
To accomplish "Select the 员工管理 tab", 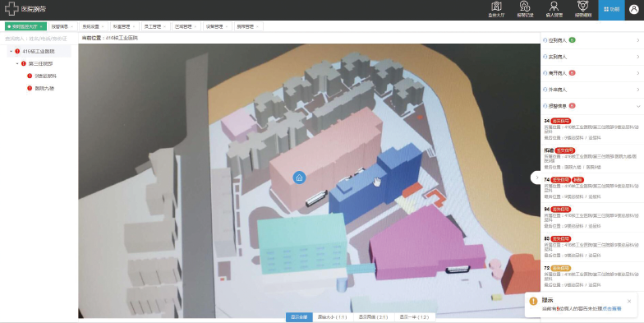I will pyautogui.click(x=155, y=26).
